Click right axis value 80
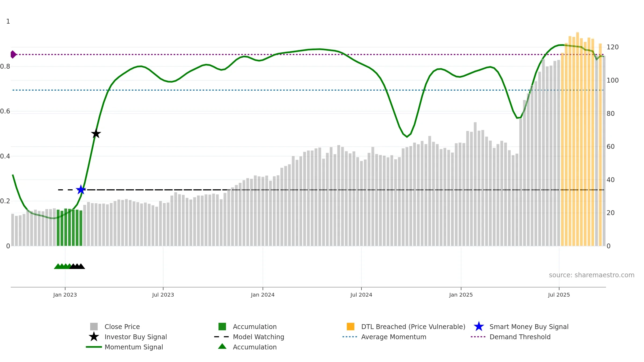 coord(610,114)
